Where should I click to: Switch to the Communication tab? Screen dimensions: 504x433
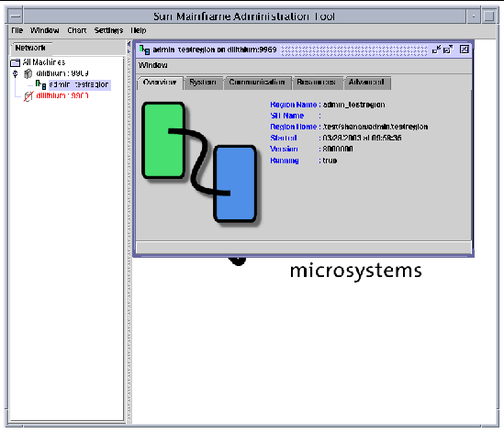click(257, 83)
